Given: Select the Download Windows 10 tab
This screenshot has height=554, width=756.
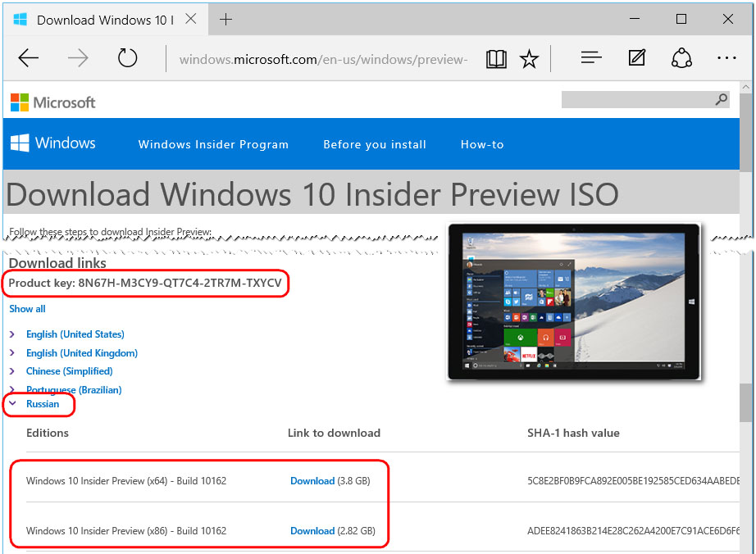Looking at the screenshot, I should coord(105,20).
